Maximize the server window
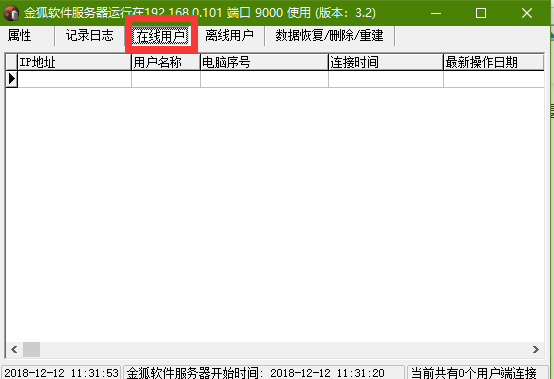 [x=481, y=13]
